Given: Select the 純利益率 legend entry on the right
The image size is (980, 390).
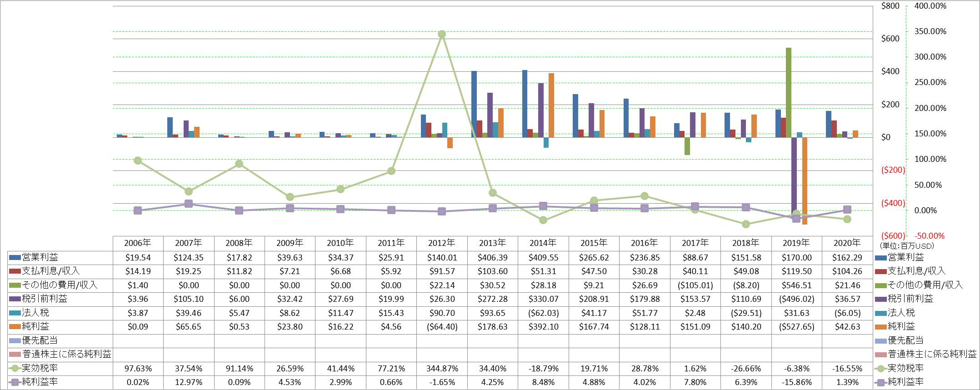Looking at the screenshot, I should 900,382.
